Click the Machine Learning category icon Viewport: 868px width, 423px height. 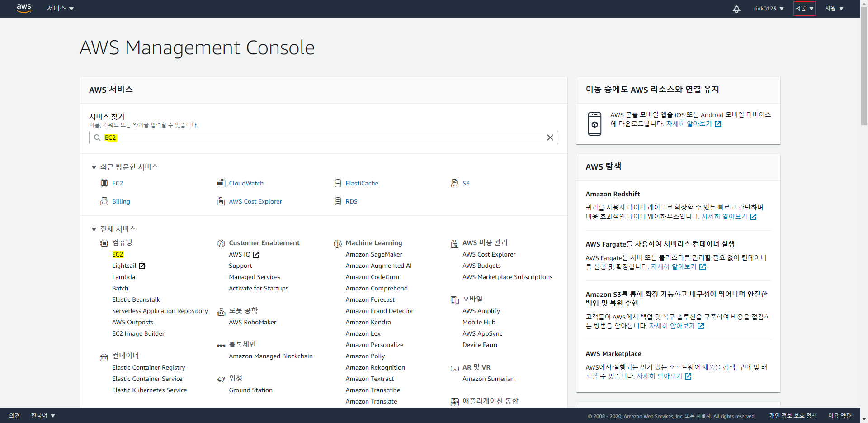(x=338, y=244)
